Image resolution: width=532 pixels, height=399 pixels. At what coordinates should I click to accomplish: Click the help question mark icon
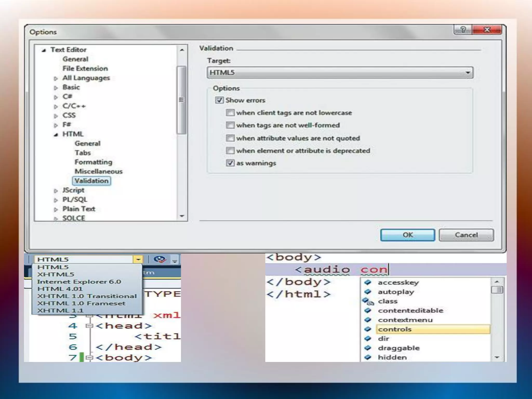coord(463,29)
